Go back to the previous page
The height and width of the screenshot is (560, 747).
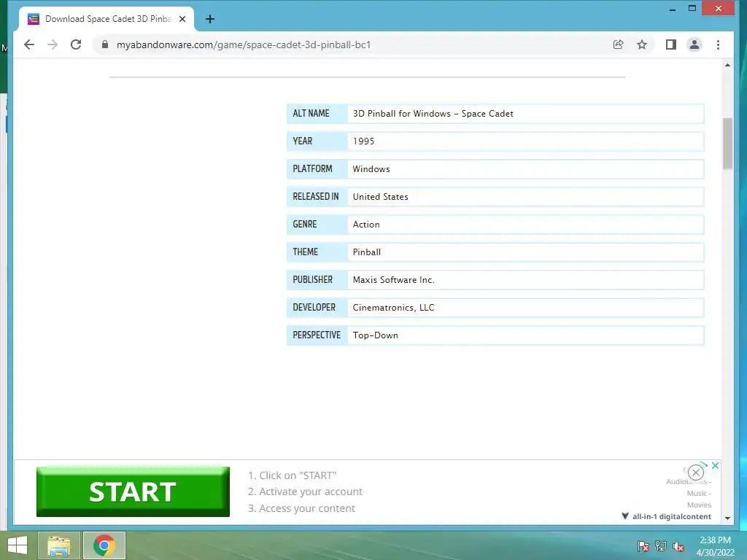coord(29,44)
